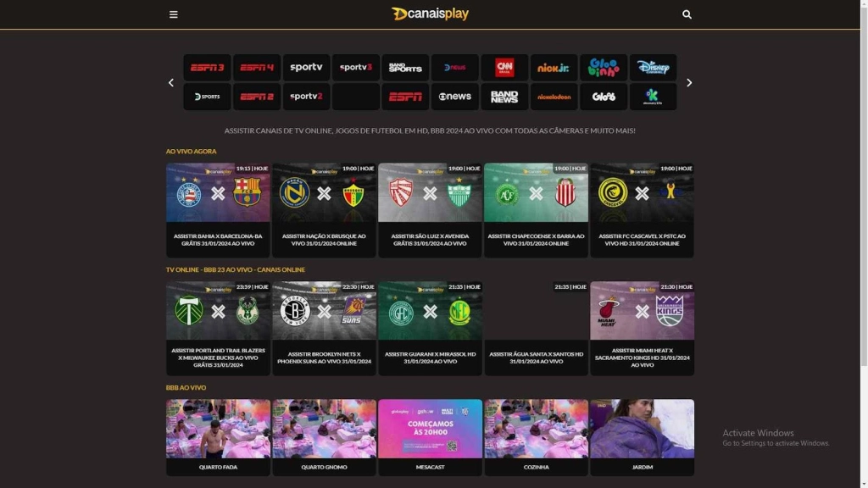The width and height of the screenshot is (868, 488).
Task: Open Miami Heat x Sacramento Kings game
Action: point(643,329)
